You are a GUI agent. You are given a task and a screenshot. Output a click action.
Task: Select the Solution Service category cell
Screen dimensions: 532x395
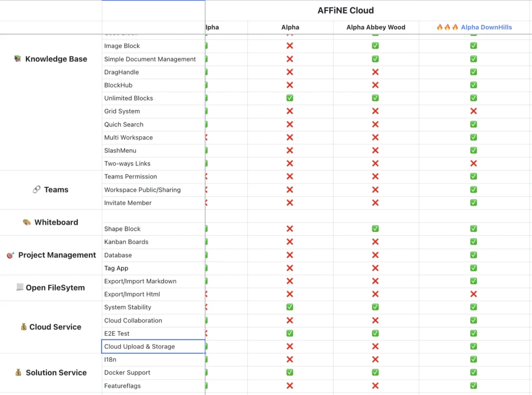[51, 373]
